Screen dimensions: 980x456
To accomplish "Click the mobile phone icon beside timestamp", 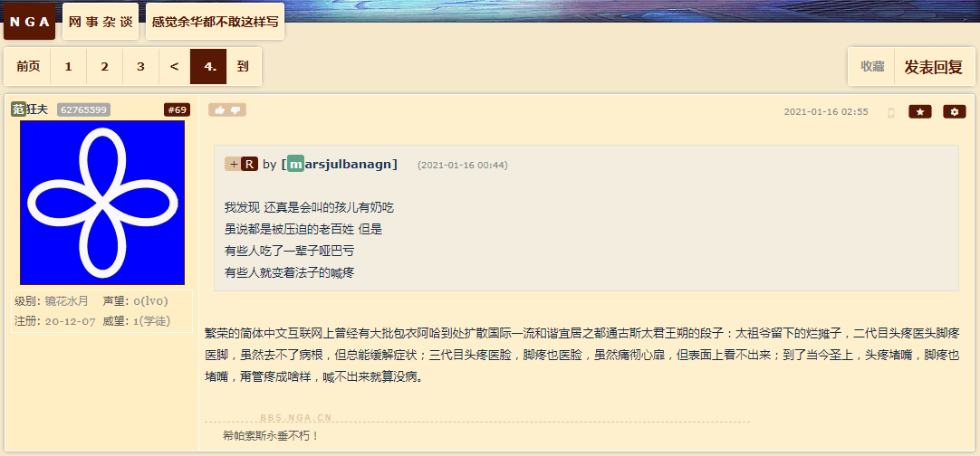I will 891,112.
